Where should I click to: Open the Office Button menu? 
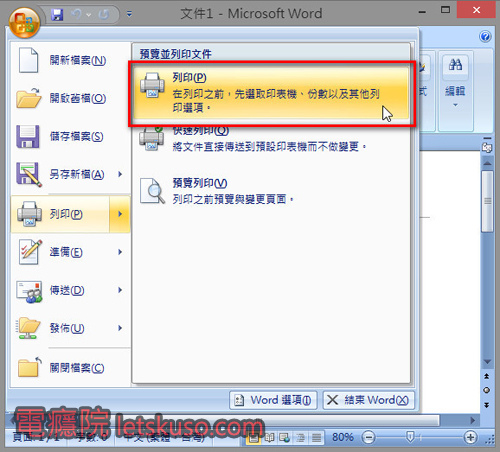tap(24, 23)
